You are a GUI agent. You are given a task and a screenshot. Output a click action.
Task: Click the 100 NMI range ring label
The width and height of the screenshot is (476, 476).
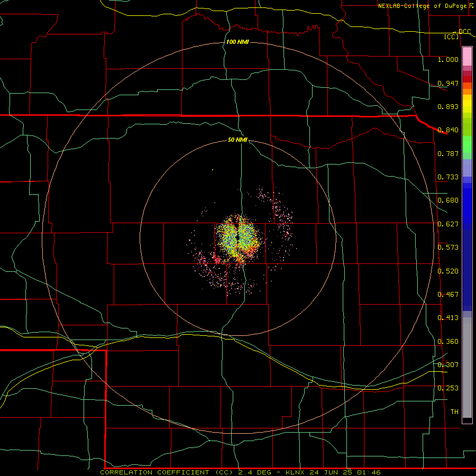click(x=237, y=42)
